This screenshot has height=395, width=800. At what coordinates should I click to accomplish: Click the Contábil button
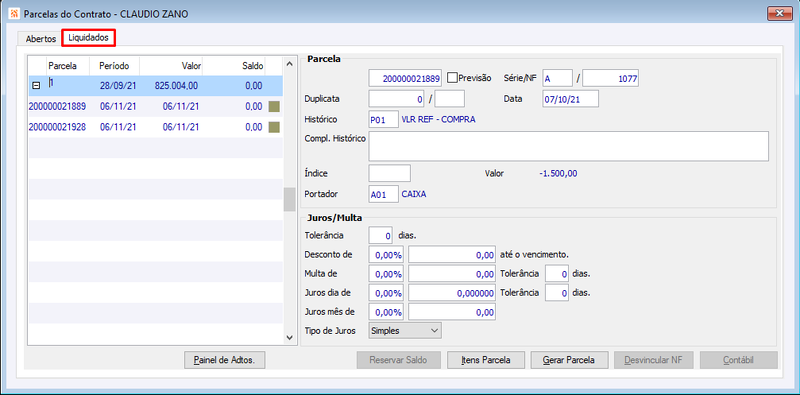click(738, 360)
